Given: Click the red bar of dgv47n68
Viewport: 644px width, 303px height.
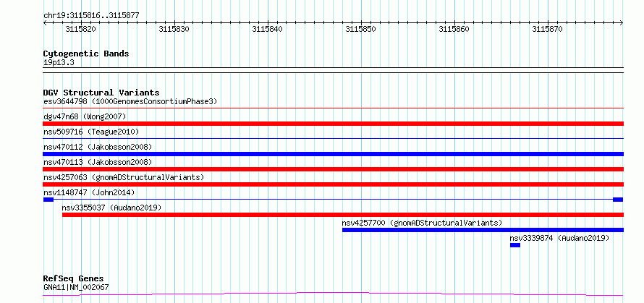Looking at the screenshot, I should click(333, 124).
